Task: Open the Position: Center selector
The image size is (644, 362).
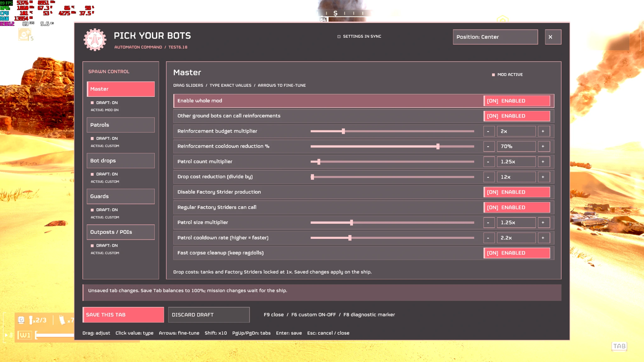Action: tap(495, 37)
